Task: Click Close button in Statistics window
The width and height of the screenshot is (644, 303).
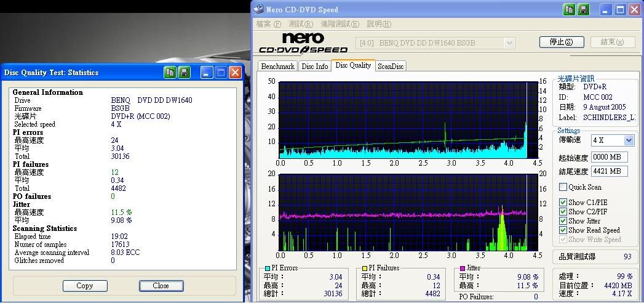Action: point(161,286)
